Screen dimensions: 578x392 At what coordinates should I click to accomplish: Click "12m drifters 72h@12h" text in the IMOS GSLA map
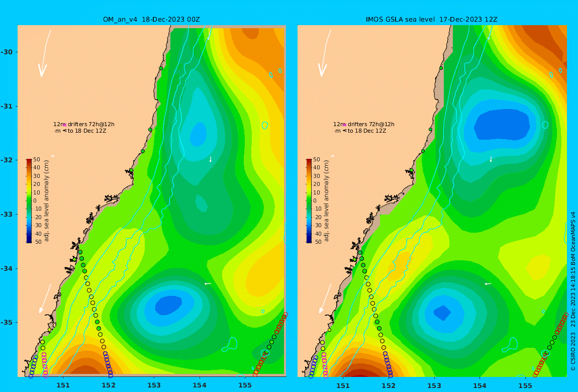364,124
